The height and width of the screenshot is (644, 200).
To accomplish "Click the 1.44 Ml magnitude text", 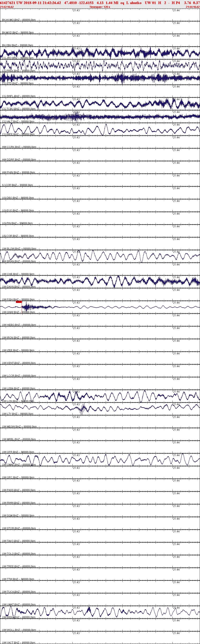I will point(112,3).
